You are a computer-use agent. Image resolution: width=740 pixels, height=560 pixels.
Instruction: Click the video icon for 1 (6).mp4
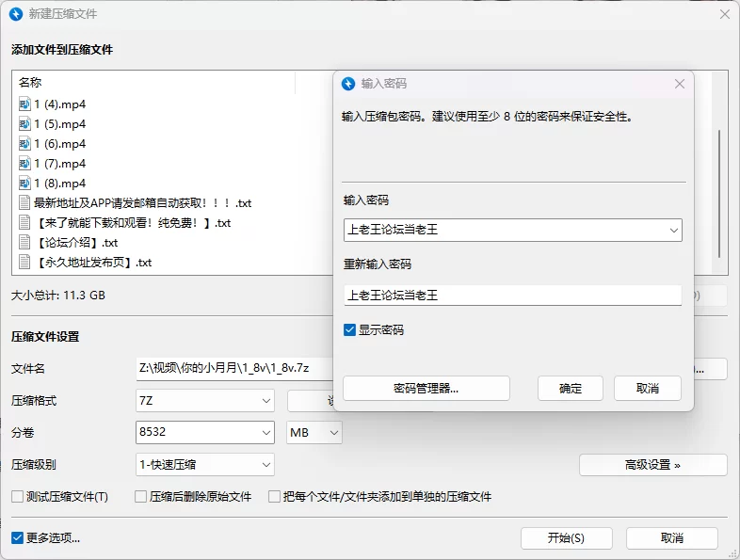(24, 144)
